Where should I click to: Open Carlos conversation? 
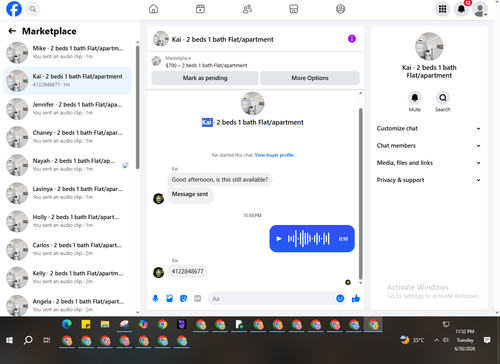pos(67,250)
